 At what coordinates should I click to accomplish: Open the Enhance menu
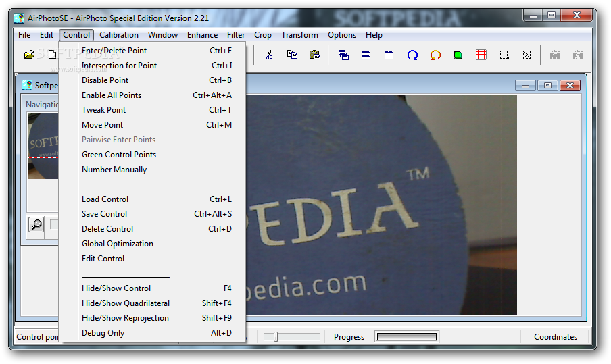coord(202,35)
